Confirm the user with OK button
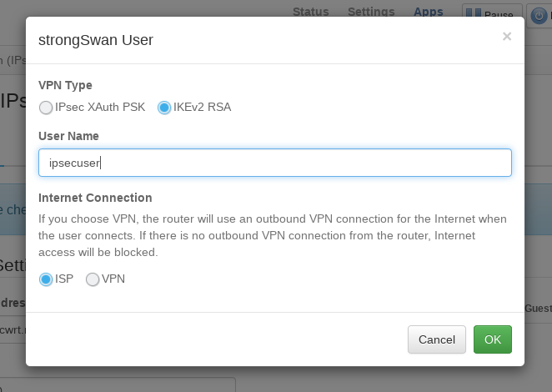The height and width of the screenshot is (392, 552). [492, 339]
